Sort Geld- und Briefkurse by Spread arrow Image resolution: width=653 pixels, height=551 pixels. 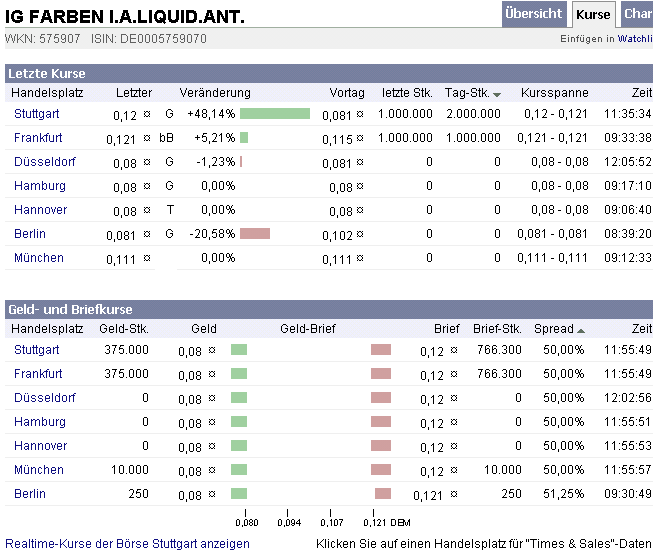coord(581,331)
